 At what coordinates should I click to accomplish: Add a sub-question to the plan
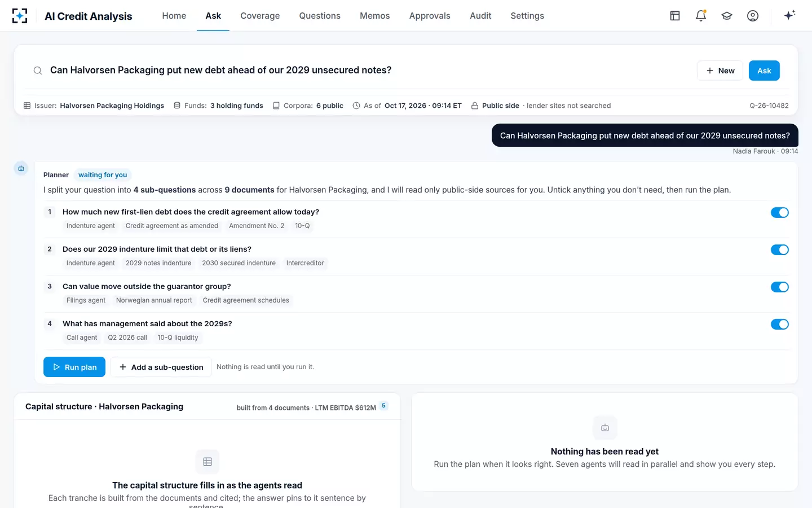(161, 367)
